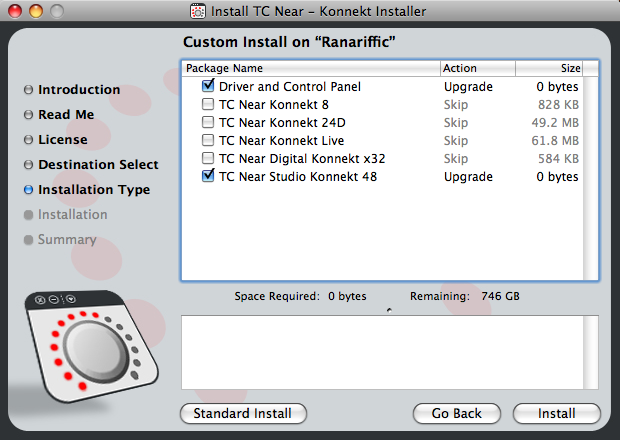
Task: Click the '61.8 MB' size cell
Action: [555, 141]
